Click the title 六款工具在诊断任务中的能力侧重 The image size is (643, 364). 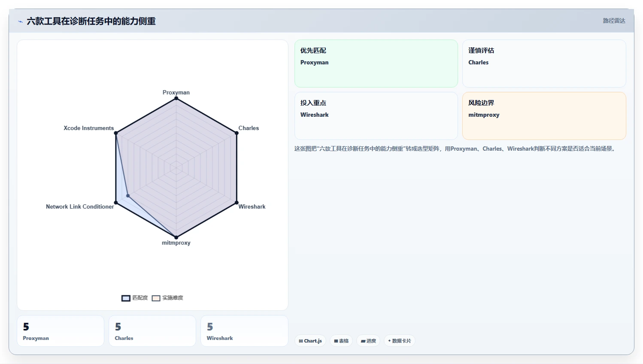coord(91,21)
